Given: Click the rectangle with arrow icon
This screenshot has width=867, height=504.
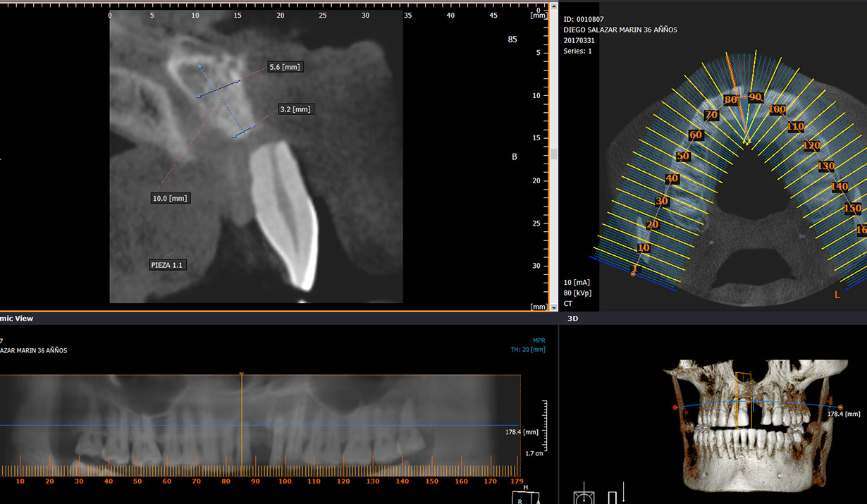Looking at the screenshot, I should click(x=612, y=498).
